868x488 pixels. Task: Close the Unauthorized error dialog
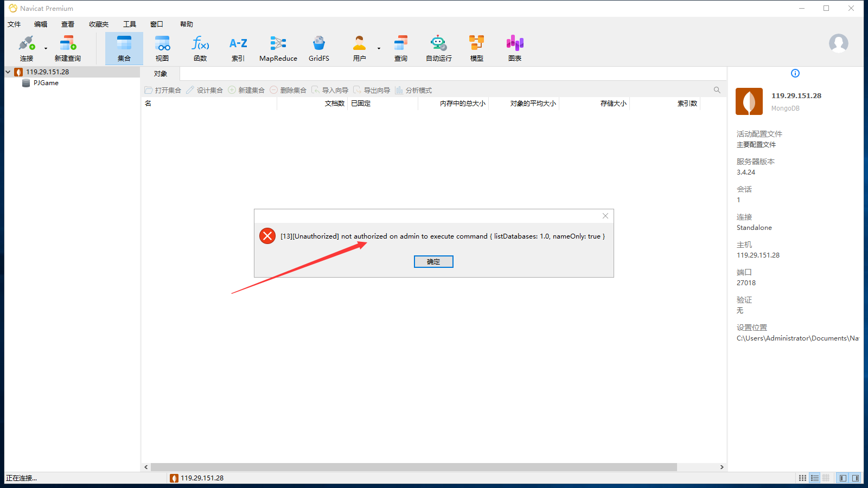point(605,216)
